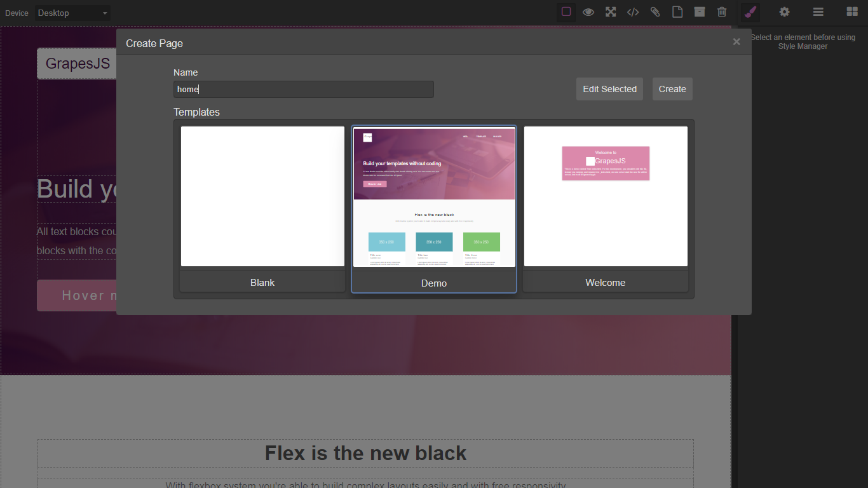
Task: Click the Edit Selected button
Action: 609,89
